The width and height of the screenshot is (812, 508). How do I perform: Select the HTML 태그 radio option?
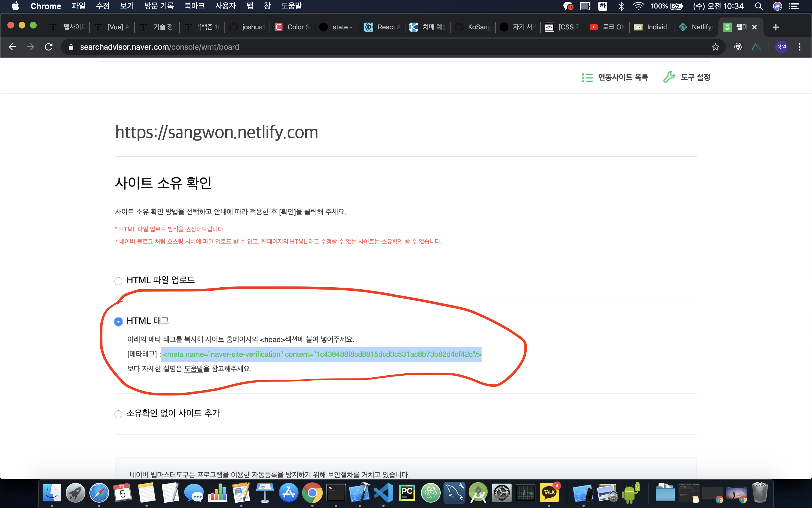[x=118, y=321]
